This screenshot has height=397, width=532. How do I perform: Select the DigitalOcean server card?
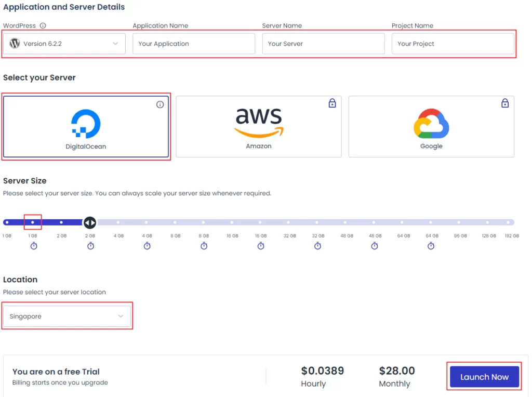click(86, 127)
